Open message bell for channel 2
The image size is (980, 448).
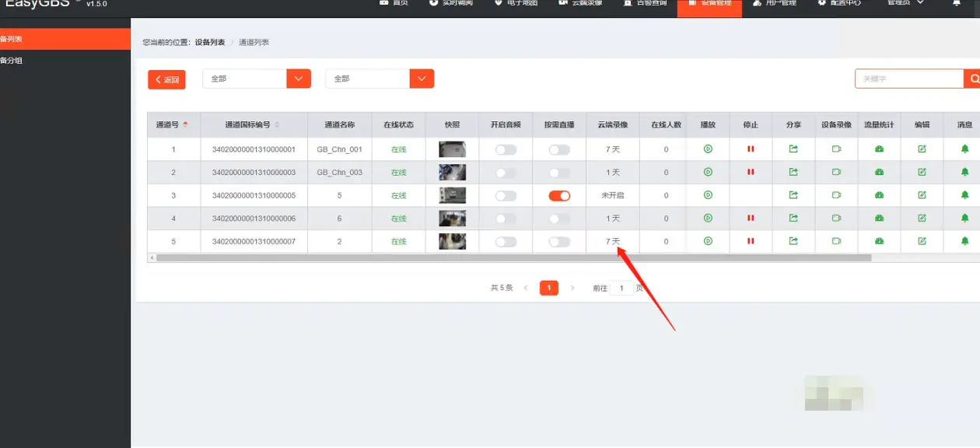(964, 172)
